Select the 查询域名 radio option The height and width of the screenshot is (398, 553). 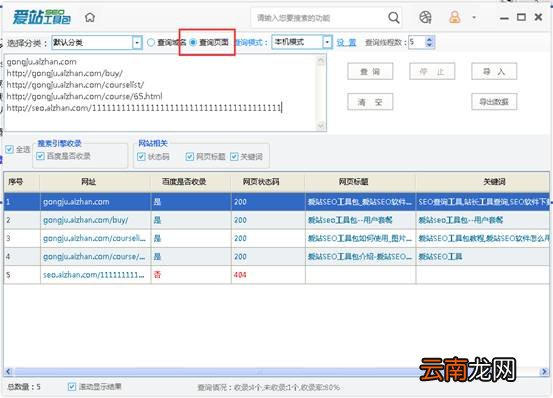(x=151, y=43)
